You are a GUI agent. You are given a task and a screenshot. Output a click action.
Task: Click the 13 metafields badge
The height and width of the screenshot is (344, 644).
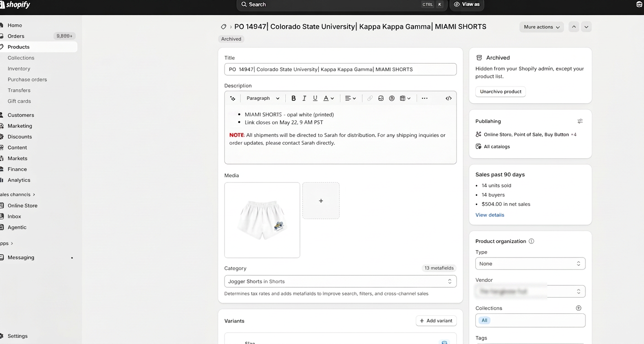pyautogui.click(x=439, y=268)
